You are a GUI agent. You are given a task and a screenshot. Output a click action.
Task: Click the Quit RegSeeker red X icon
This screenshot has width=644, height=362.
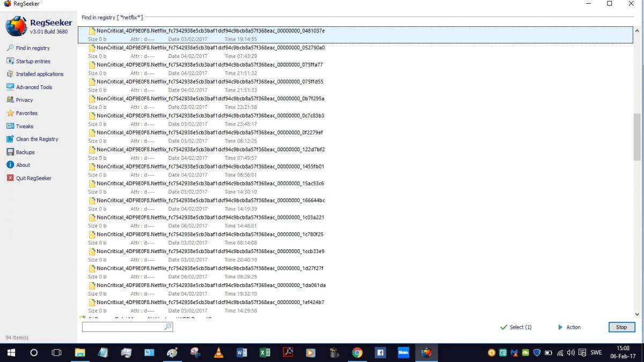click(10, 178)
